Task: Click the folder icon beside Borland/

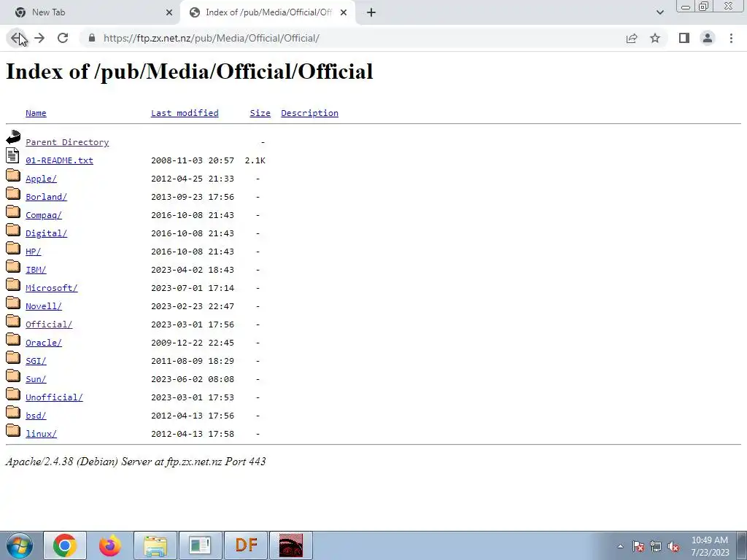Action: coord(13,193)
